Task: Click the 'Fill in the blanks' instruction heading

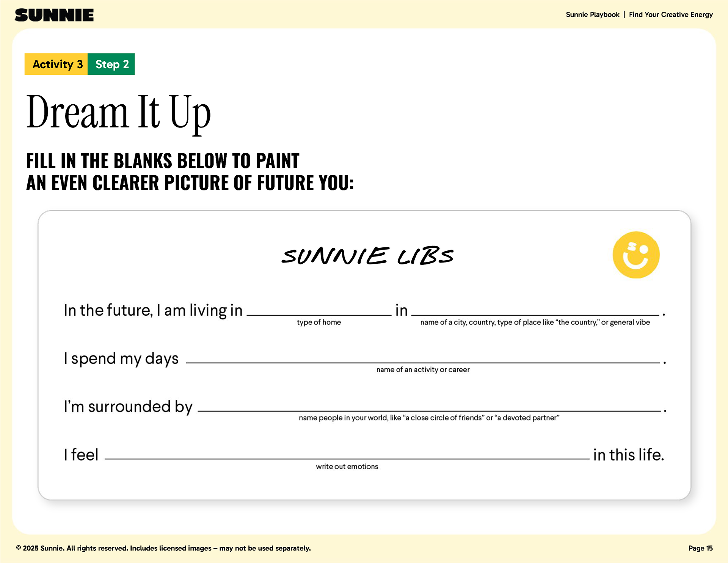Action: click(x=190, y=171)
